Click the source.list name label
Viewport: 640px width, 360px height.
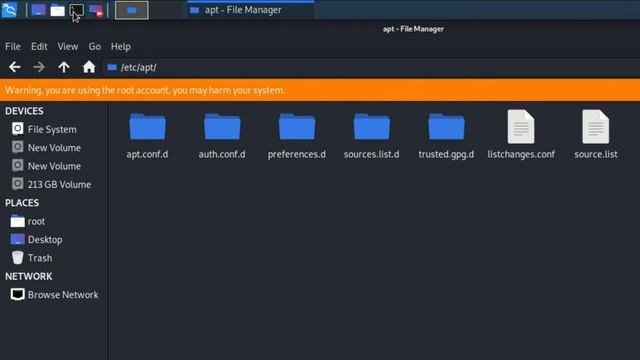596,154
